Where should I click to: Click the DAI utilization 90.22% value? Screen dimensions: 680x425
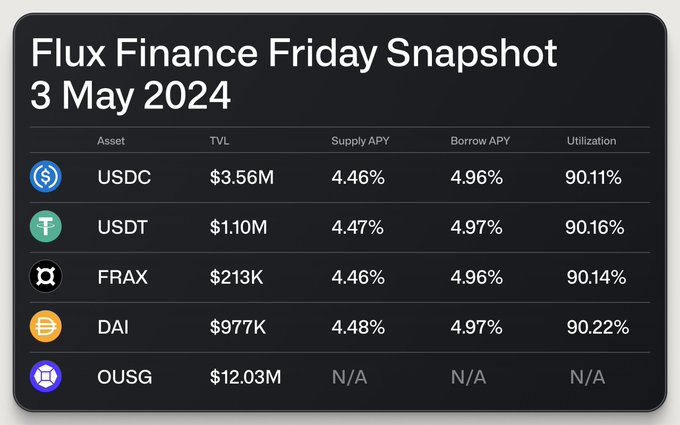click(596, 327)
